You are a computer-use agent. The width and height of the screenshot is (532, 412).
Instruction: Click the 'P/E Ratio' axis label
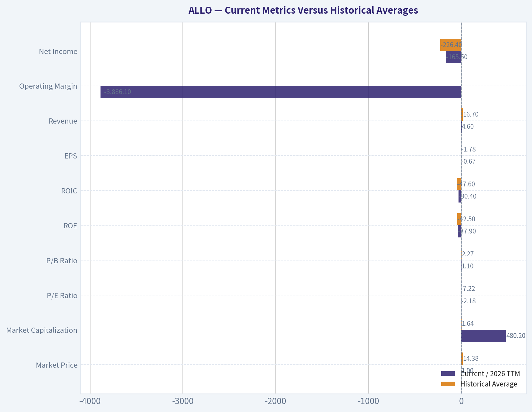click(62, 296)
